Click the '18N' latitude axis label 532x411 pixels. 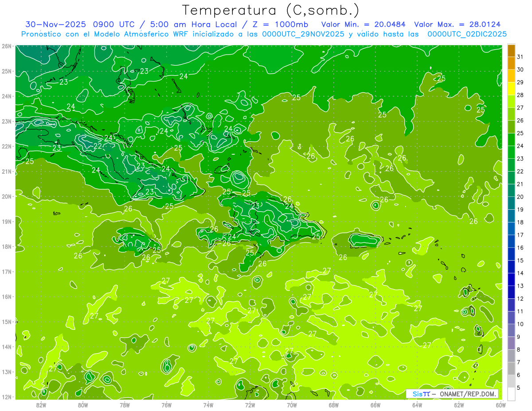pos(6,247)
